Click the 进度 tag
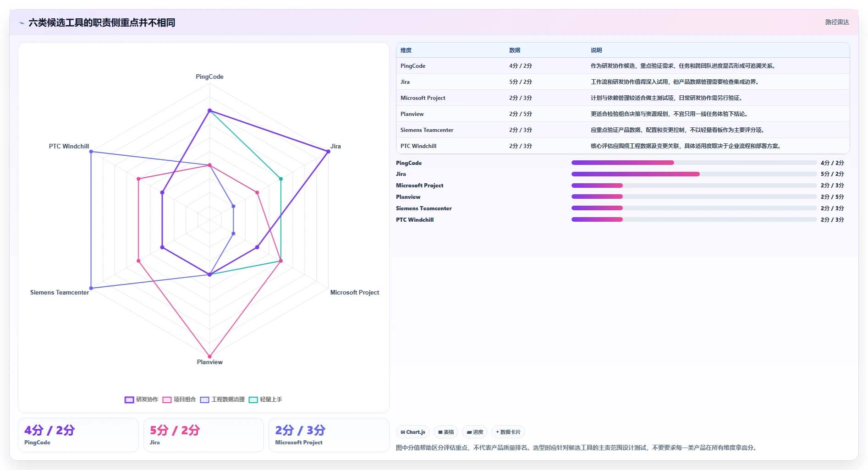 475,432
